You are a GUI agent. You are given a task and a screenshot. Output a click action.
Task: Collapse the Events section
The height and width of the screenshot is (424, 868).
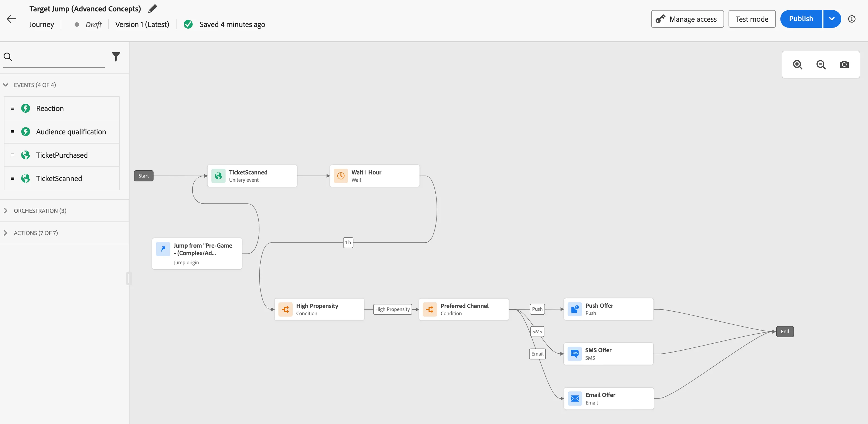click(6, 85)
